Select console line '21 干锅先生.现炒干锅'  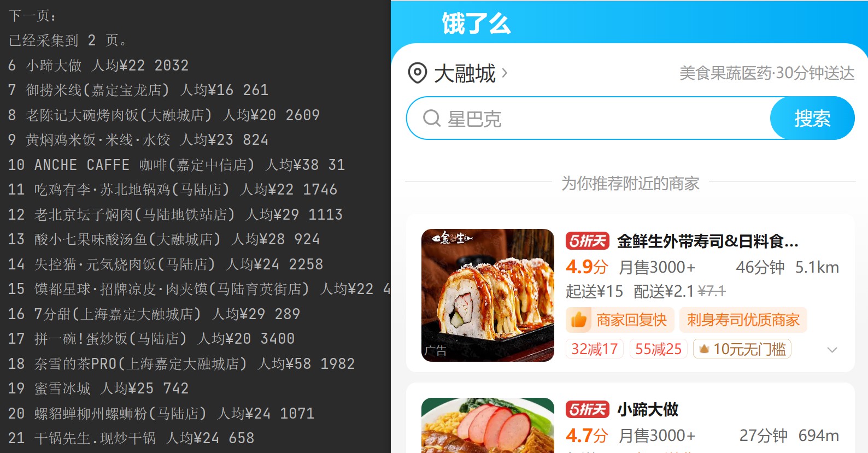[131, 438]
